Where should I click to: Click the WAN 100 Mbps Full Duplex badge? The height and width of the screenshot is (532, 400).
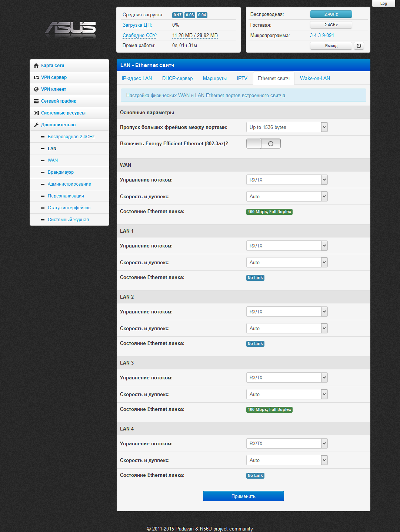(269, 212)
